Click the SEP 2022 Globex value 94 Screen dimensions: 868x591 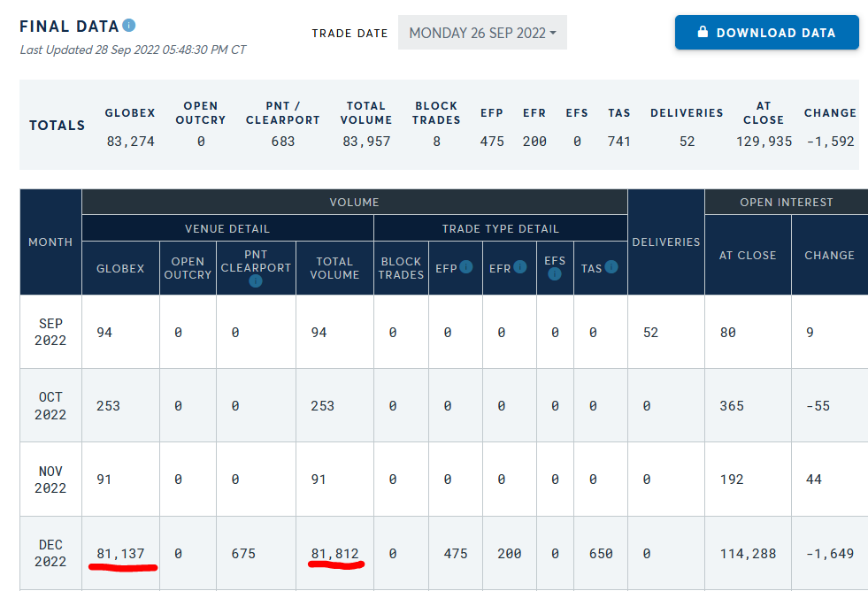[x=104, y=333]
